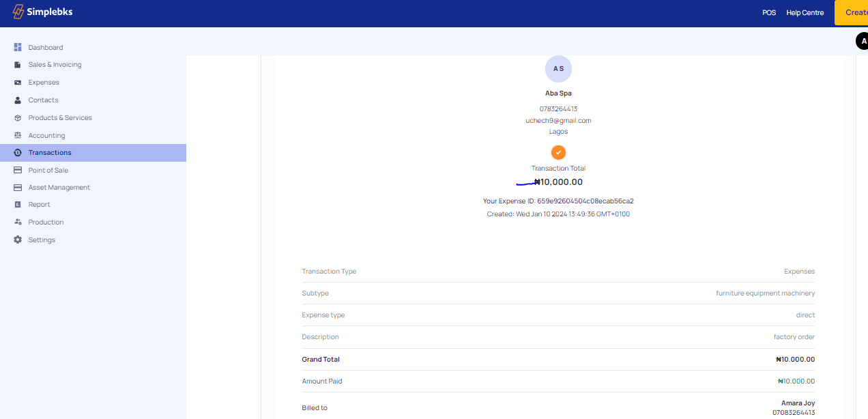This screenshot has width=868, height=419.
Task: Visit the Help Centre link
Action: pos(805,13)
